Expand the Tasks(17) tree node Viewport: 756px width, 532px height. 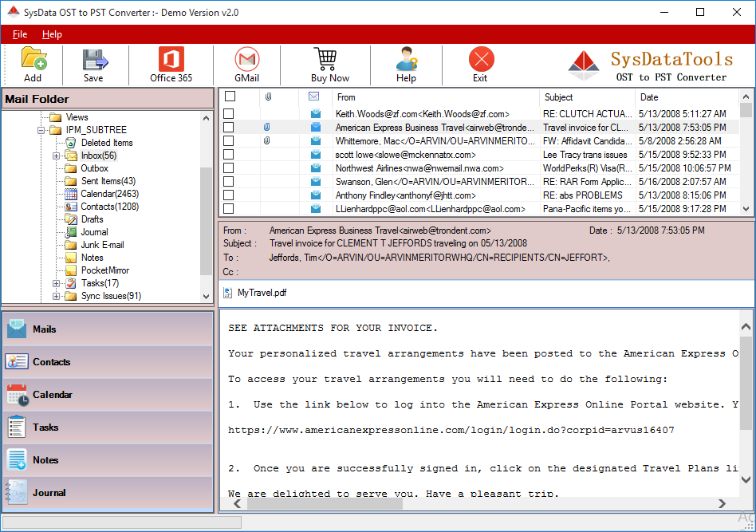pyautogui.click(x=56, y=284)
